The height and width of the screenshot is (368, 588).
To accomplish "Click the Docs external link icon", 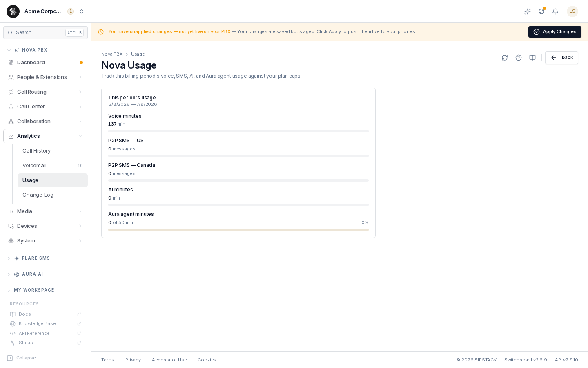I will click(79, 314).
